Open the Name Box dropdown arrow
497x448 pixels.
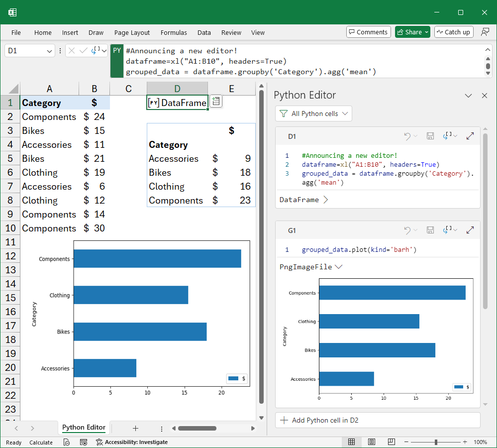tap(48, 50)
